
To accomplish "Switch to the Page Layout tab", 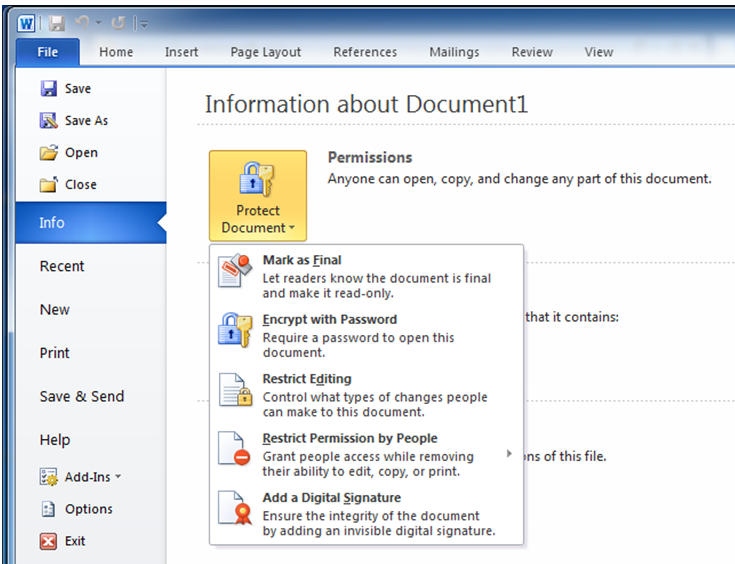I will coord(265,52).
